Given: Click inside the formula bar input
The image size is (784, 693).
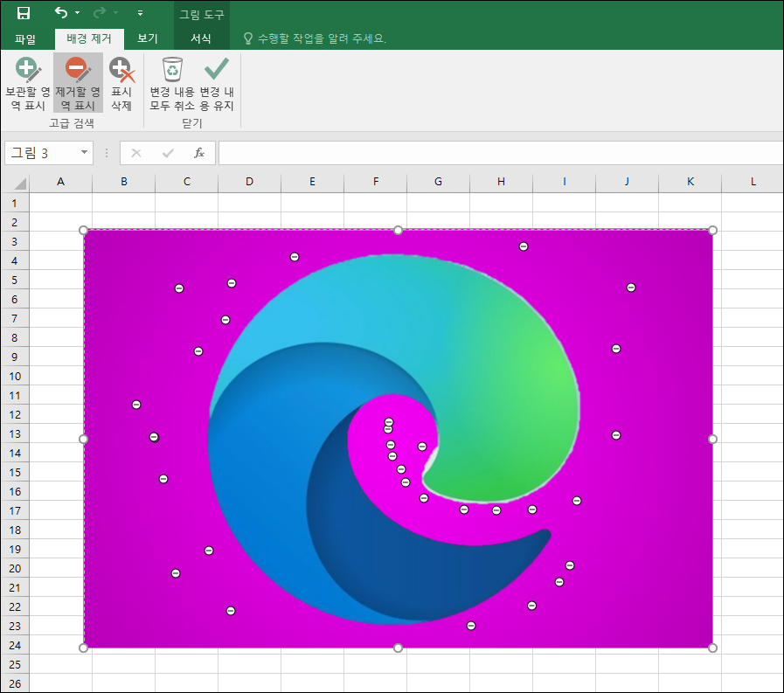Looking at the screenshot, I should (501, 153).
